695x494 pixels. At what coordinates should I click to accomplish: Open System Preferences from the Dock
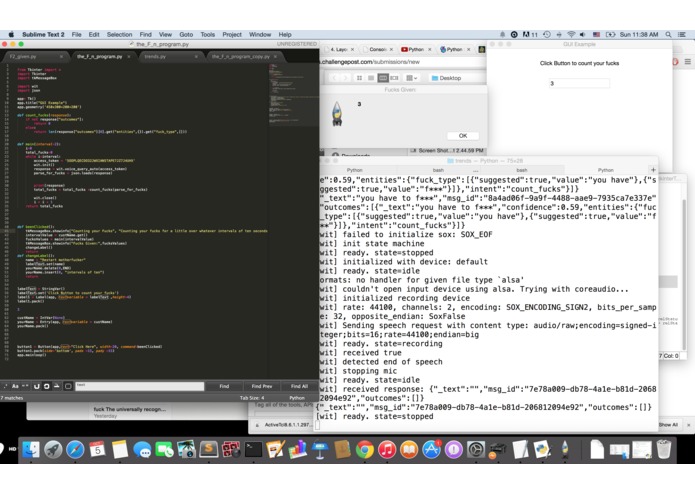(x=476, y=450)
